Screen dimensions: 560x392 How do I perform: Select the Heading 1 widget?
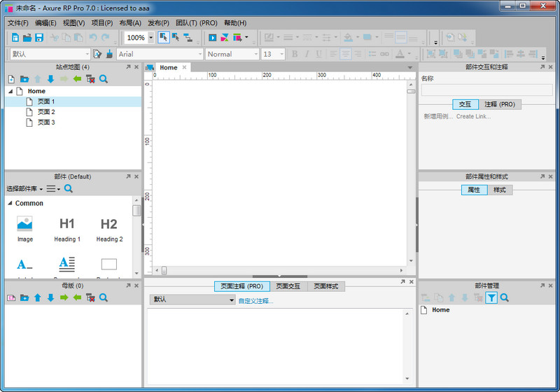tap(67, 229)
